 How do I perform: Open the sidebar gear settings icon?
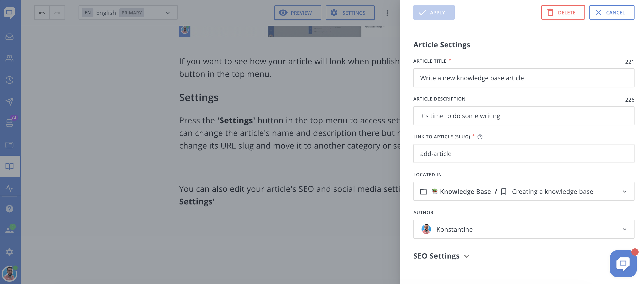pos(9,252)
